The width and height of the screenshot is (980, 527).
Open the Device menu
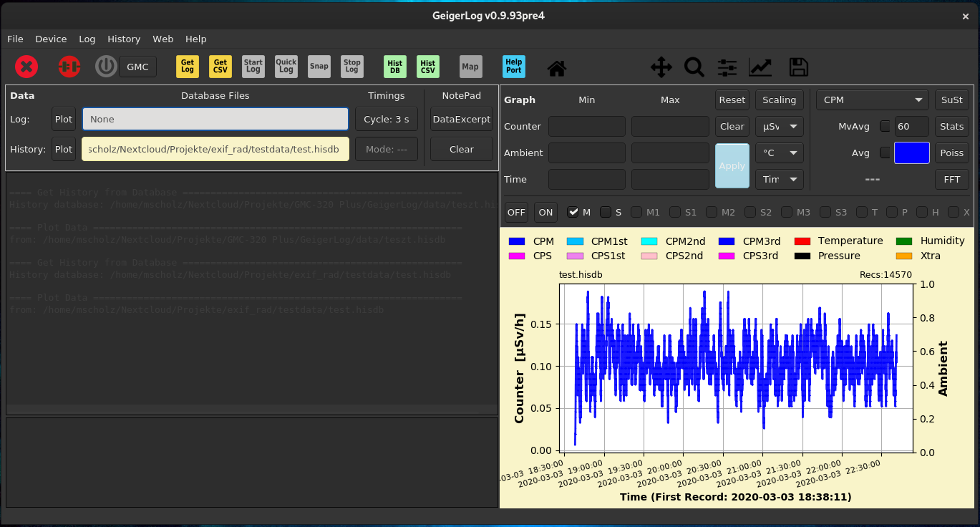pos(51,39)
